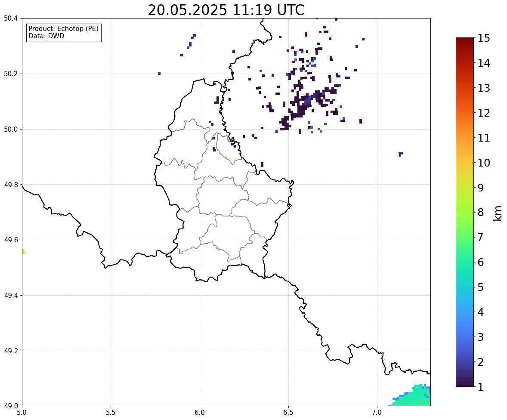Click colorbar tick label 3
The width and height of the screenshot is (507, 420).
click(481, 337)
